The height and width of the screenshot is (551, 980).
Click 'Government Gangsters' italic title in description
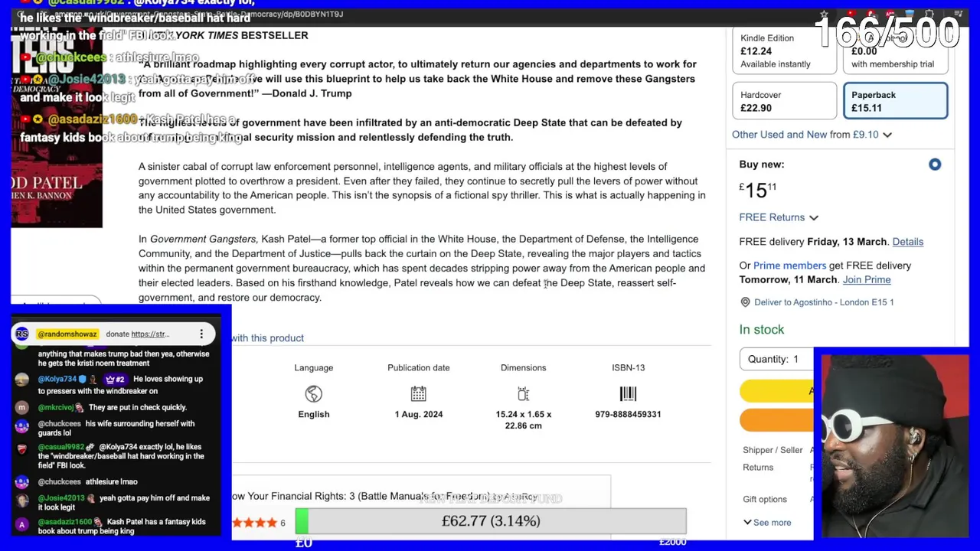point(204,240)
